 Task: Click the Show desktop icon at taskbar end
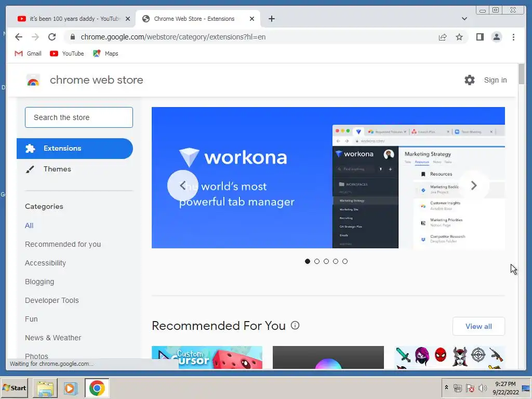tap(526, 388)
